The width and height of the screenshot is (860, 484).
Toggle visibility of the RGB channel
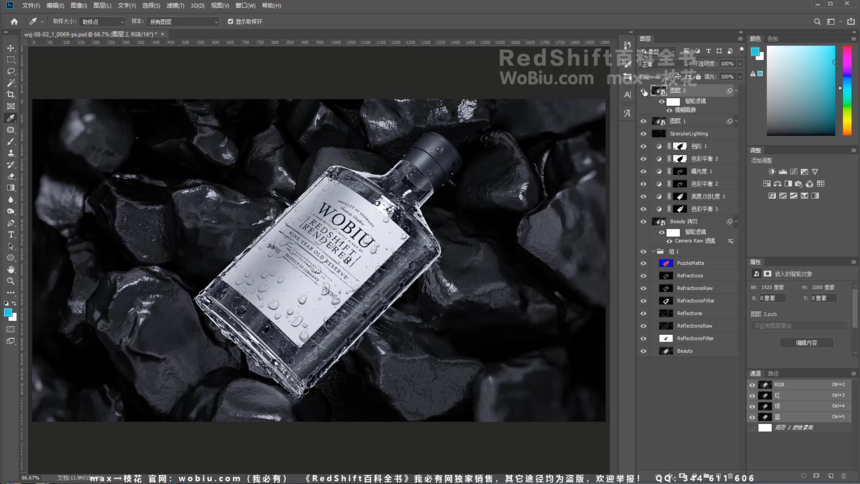click(752, 385)
